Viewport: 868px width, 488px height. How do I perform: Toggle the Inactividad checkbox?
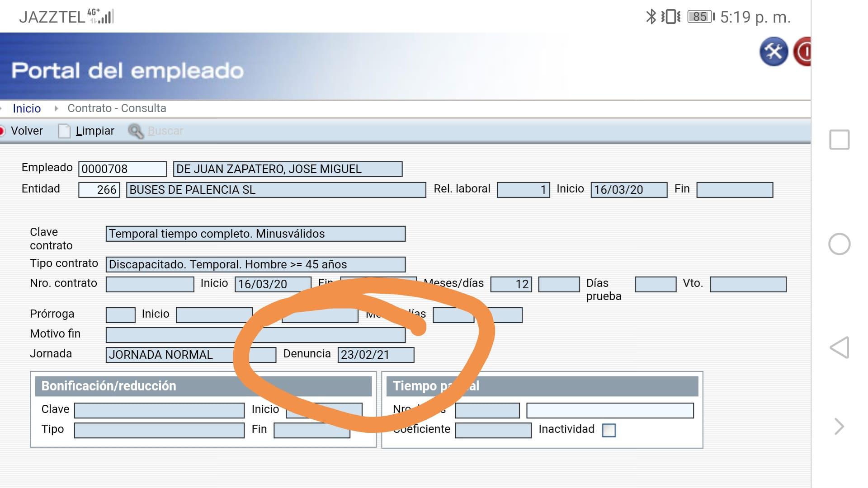click(609, 430)
